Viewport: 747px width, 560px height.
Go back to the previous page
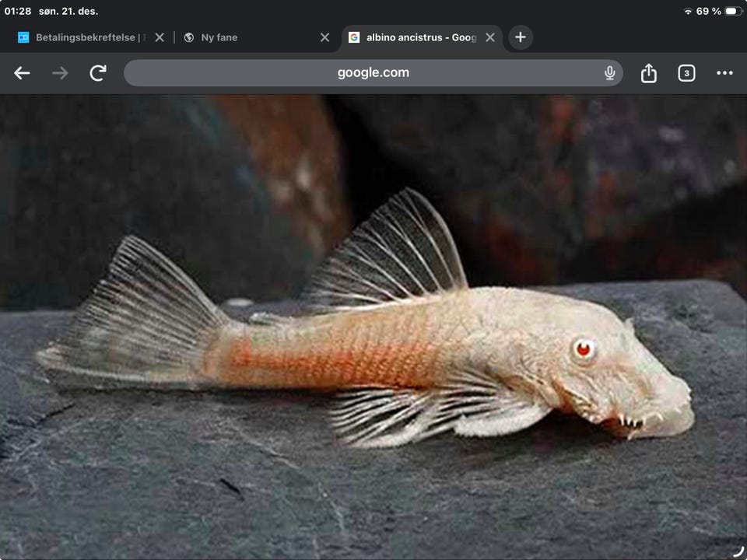click(22, 73)
